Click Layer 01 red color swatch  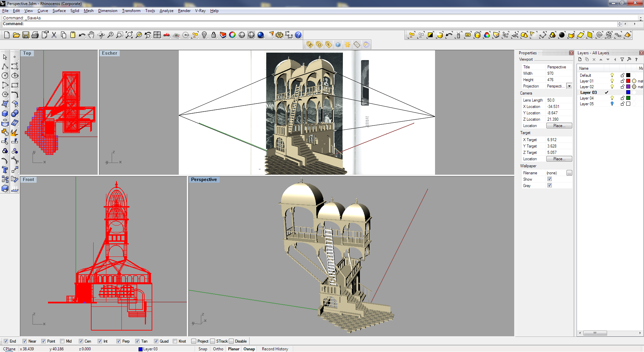click(628, 81)
